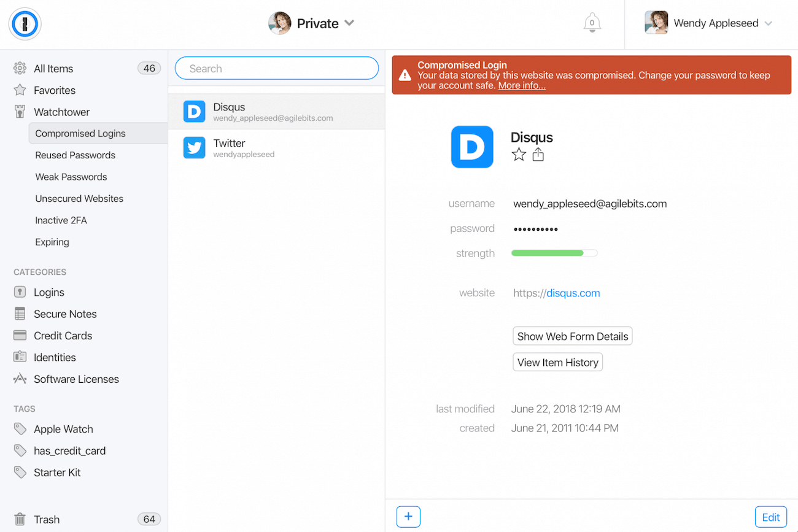The image size is (798, 532).
Task: Click the warning triangle in compromised banner
Action: coord(405,75)
